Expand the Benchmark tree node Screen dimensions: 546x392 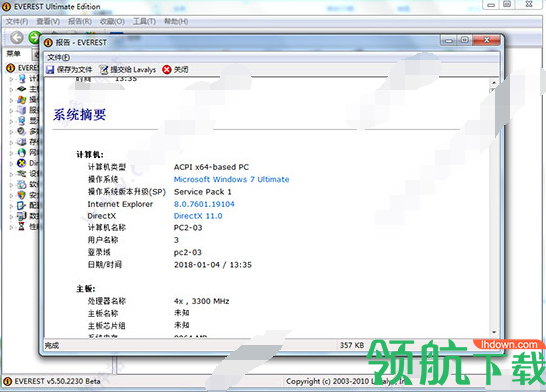pyautogui.click(x=11, y=227)
